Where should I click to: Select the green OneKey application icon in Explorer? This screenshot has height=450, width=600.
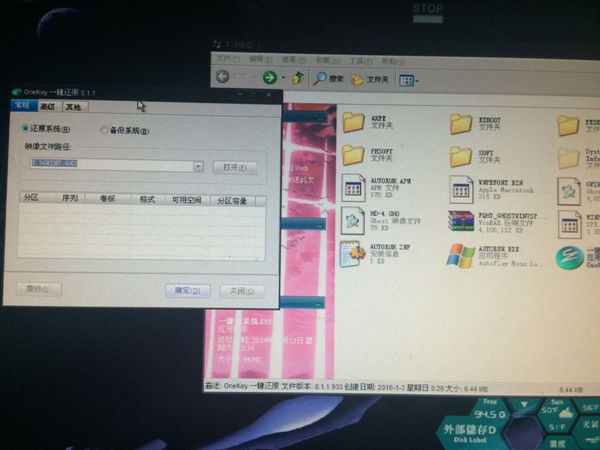(569, 258)
